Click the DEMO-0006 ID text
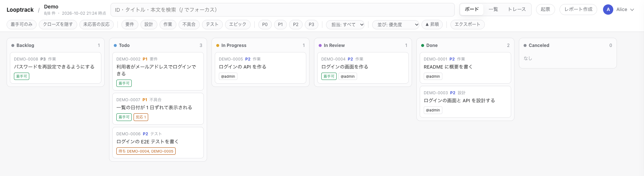Screen dimensions: 644x176 (128, 134)
